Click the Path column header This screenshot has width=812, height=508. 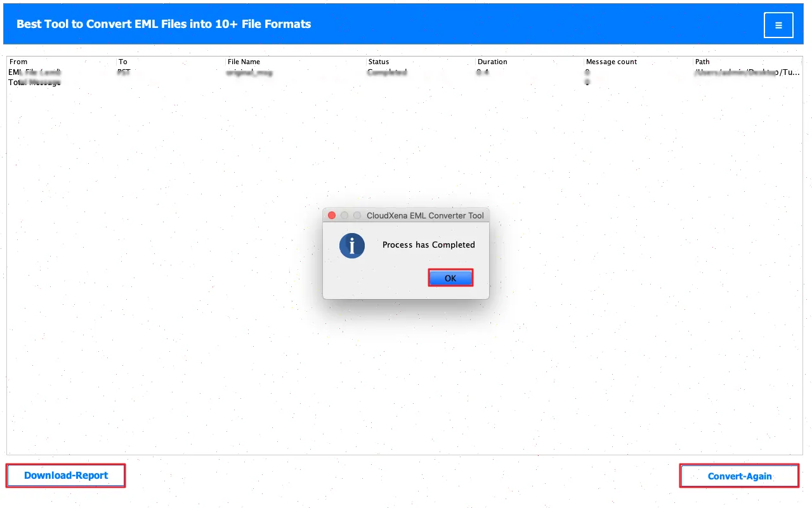[x=702, y=62]
